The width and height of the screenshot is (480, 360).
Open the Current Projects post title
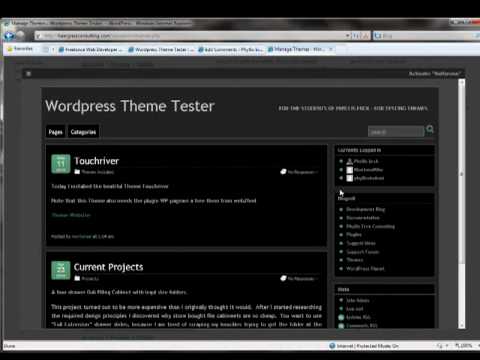[x=109, y=267]
